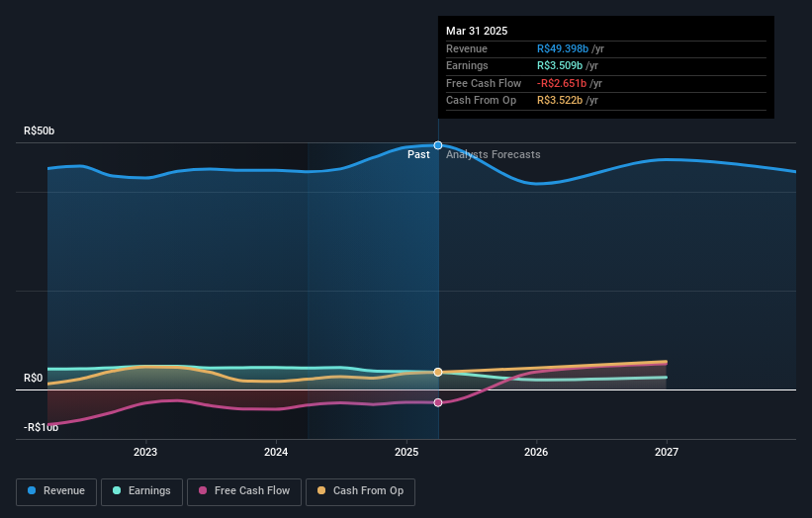Click the Past label on chart
Image resolution: width=812 pixels, height=518 pixels.
(x=418, y=155)
